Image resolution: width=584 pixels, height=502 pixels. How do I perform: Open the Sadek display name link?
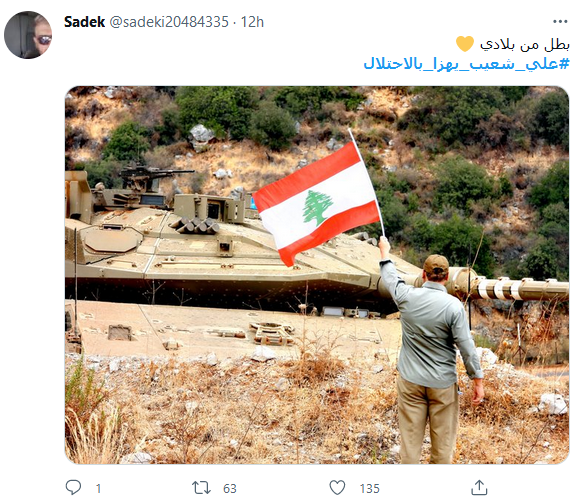pyautogui.click(x=84, y=22)
